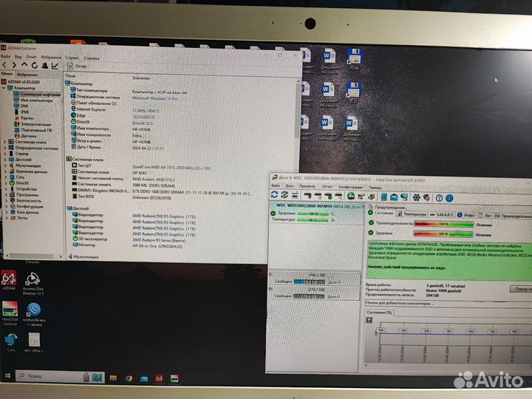Click the C: drive free space bar
Screen dimensions: 532x399
[309, 282]
